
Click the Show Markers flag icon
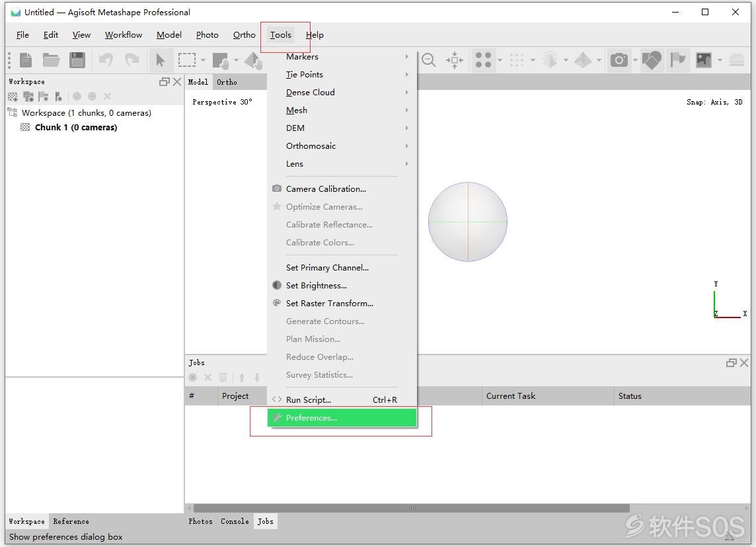coord(678,60)
